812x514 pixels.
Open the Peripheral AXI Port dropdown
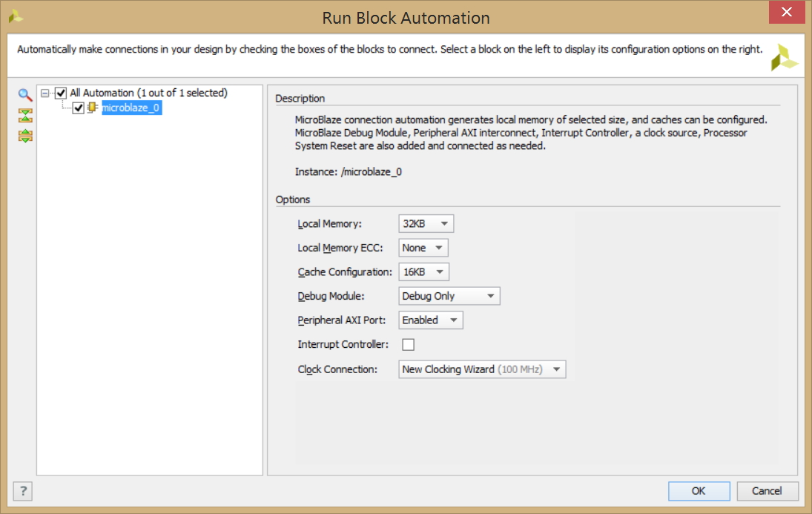tap(430, 320)
